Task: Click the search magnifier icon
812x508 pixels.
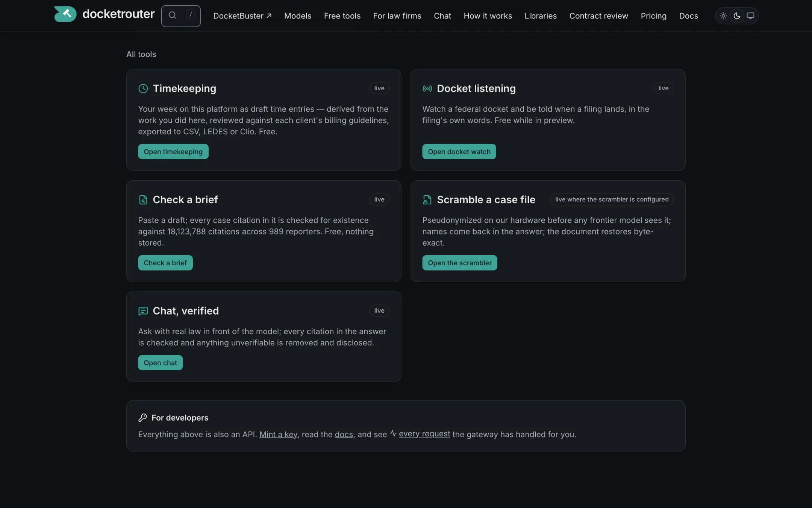Action: coord(172,15)
